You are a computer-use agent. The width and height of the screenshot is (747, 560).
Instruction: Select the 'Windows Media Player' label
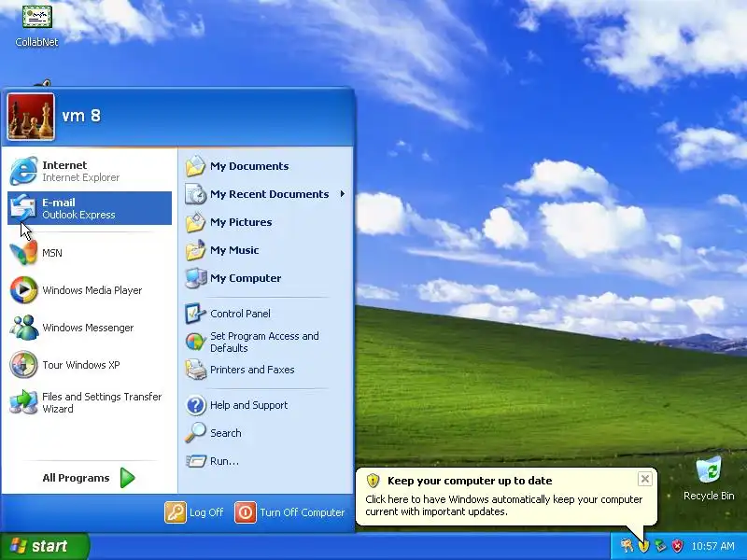tap(92, 290)
